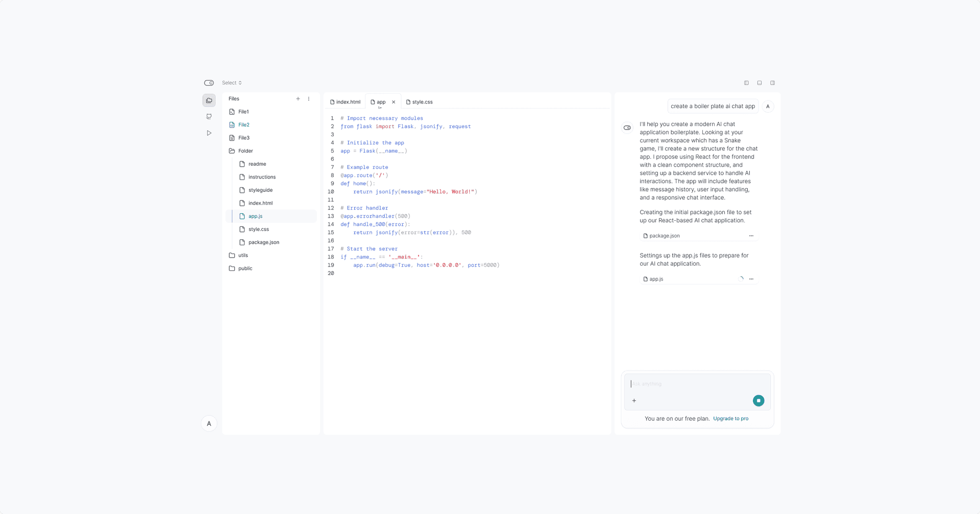This screenshot has height=514, width=980.
Task: Click the Upgrade to pro link
Action: point(731,419)
